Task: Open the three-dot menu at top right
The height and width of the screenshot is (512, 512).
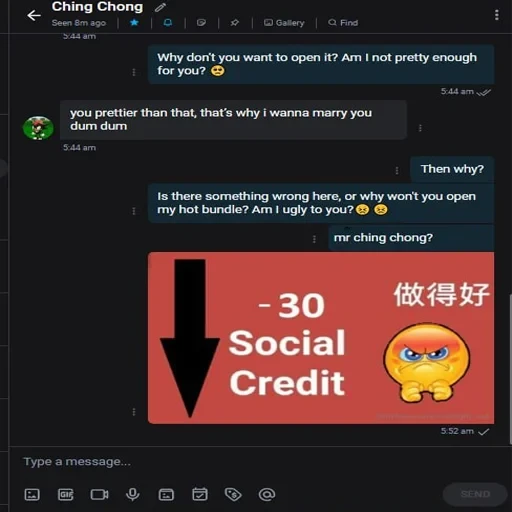Action: pyautogui.click(x=497, y=15)
